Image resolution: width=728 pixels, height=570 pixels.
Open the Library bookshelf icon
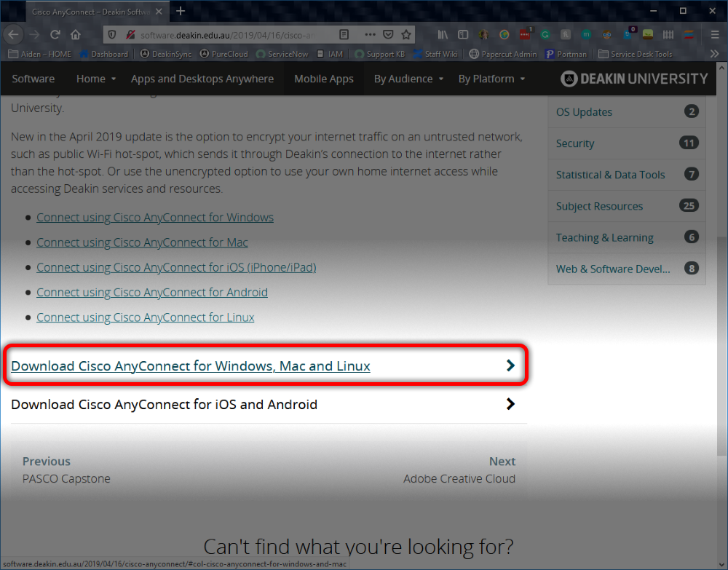443,34
